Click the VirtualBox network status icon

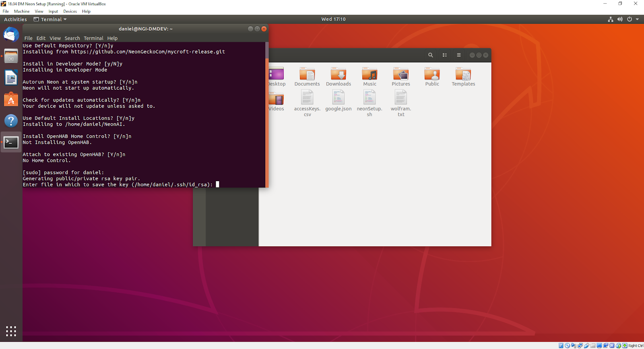pos(580,345)
